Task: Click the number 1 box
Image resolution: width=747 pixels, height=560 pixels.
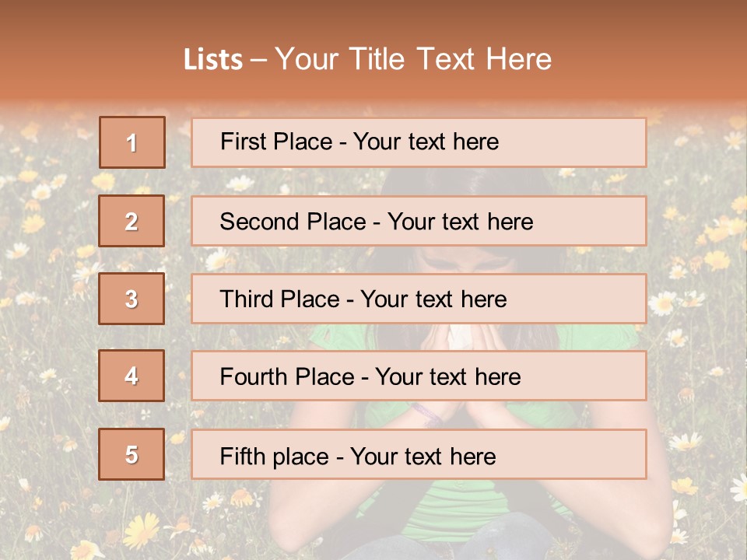Action: [132, 142]
